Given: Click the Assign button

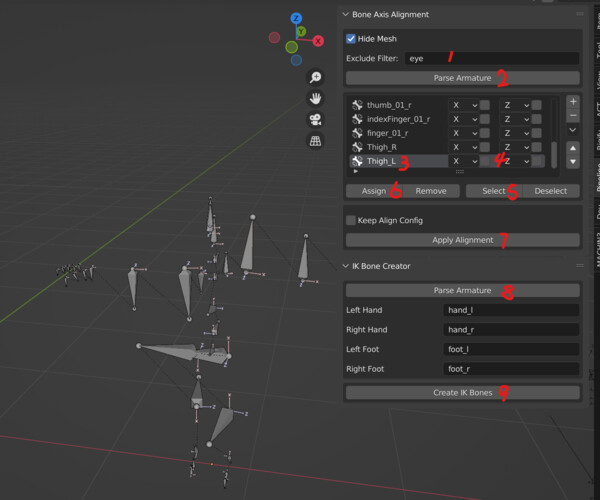Looking at the screenshot, I should point(374,191).
